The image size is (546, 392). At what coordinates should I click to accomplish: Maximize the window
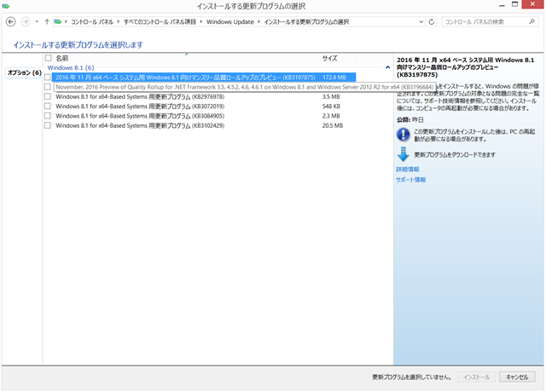click(515, 4)
